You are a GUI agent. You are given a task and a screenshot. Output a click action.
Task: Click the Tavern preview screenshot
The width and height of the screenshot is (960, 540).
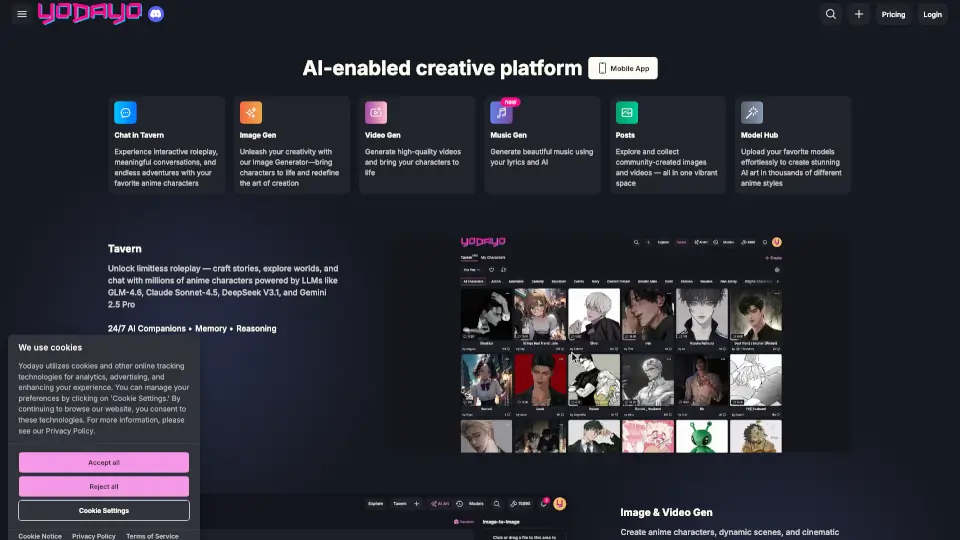pos(621,343)
